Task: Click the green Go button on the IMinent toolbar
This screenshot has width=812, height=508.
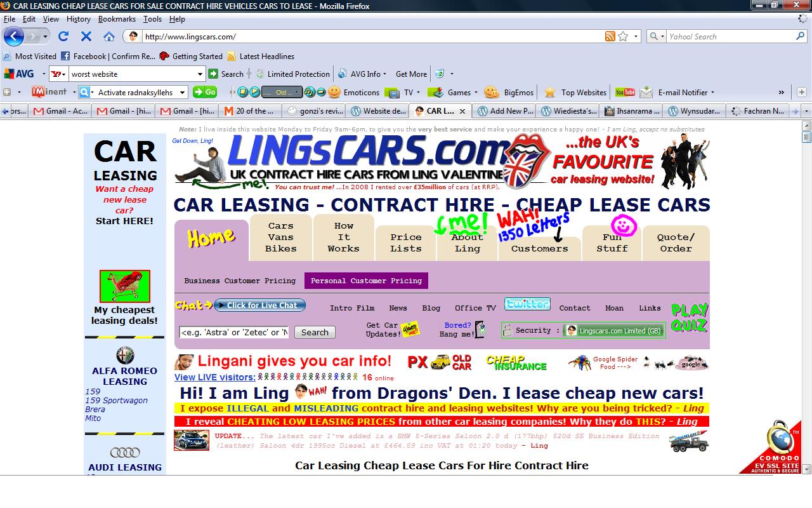Action: click(205, 92)
